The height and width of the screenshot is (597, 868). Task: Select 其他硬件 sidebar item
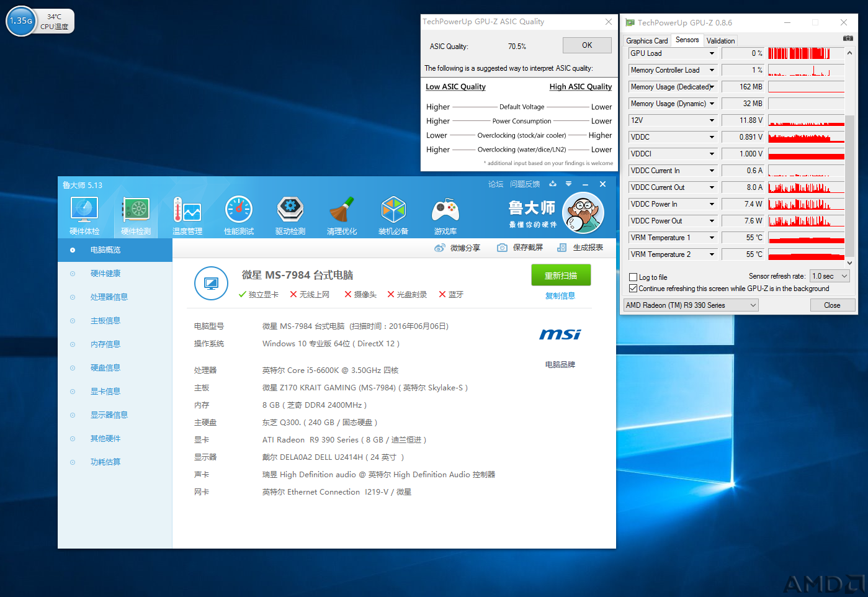115,439
